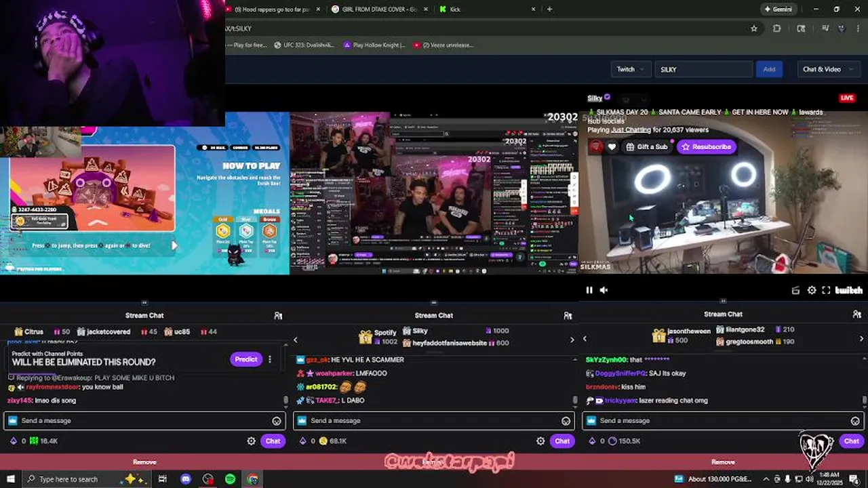This screenshot has width=868, height=488.
Task: Click right chat Send a message field
Action: point(723,421)
